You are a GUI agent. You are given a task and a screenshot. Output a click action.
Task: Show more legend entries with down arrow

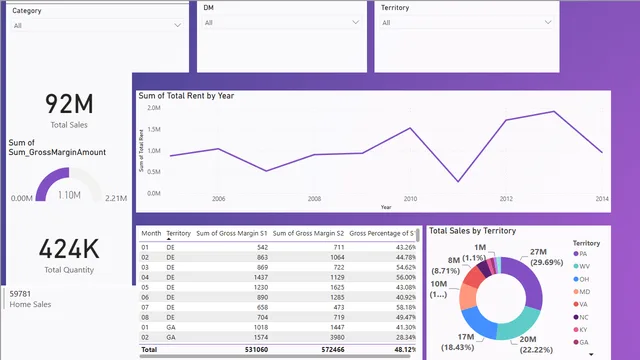click(591, 354)
